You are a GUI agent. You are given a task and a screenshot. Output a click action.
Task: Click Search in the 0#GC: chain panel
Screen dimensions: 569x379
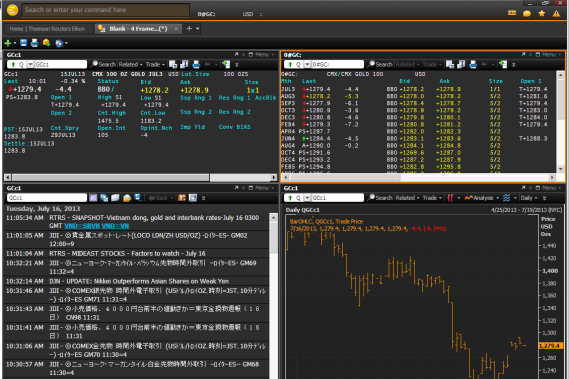(x=380, y=64)
